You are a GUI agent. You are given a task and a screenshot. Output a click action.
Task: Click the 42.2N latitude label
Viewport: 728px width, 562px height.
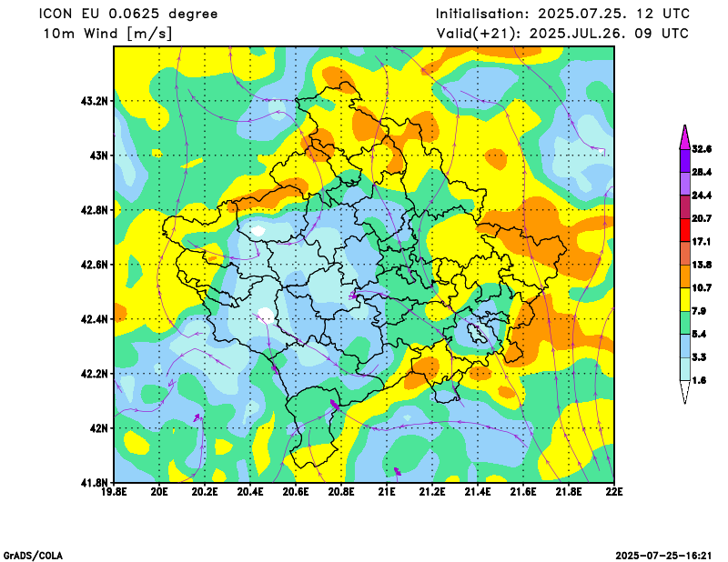(x=95, y=374)
